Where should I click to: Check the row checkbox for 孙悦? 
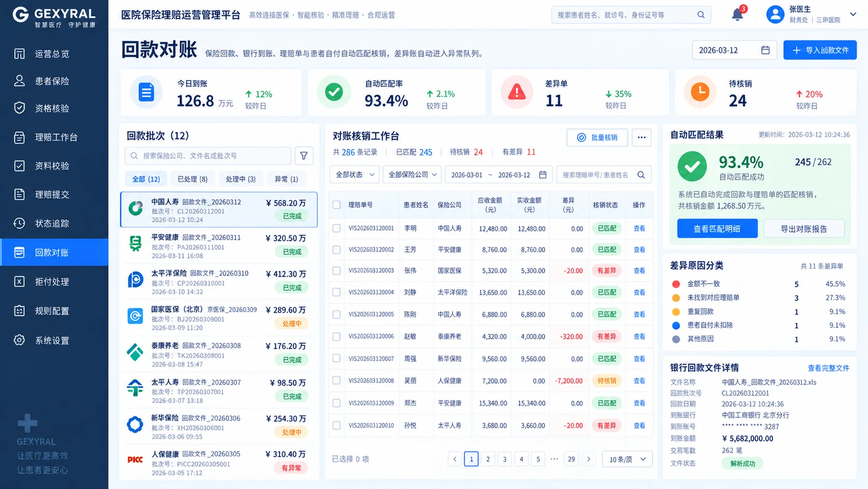point(336,426)
